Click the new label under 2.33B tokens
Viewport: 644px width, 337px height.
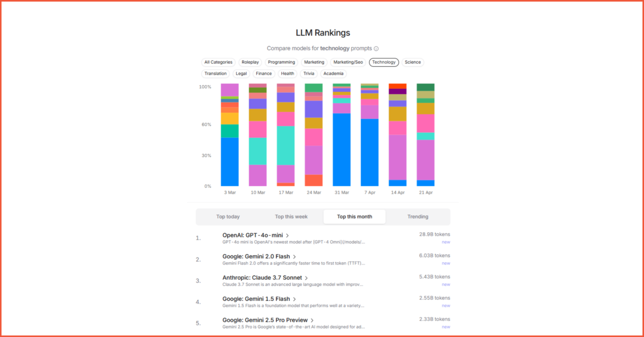point(446,327)
